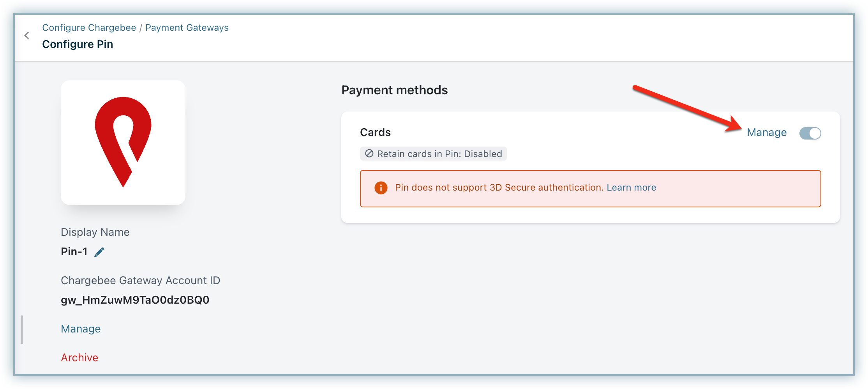
Task: Select the gateway ID gw_HmZuwM9TaO0dz0BQ0
Action: click(x=135, y=300)
